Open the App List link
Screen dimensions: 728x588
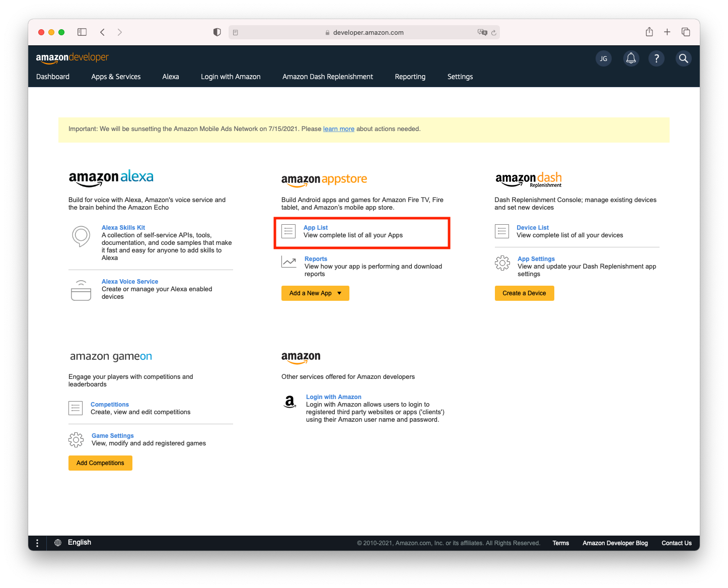pos(316,228)
